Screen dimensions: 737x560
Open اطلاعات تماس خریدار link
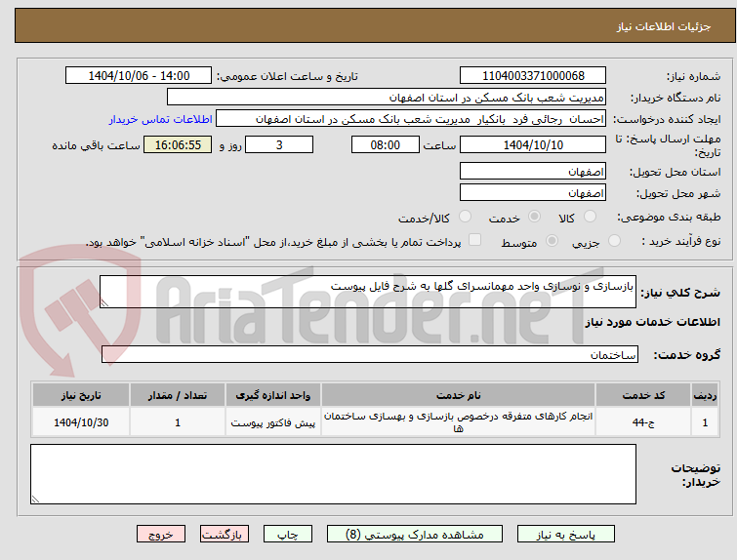tap(161, 119)
